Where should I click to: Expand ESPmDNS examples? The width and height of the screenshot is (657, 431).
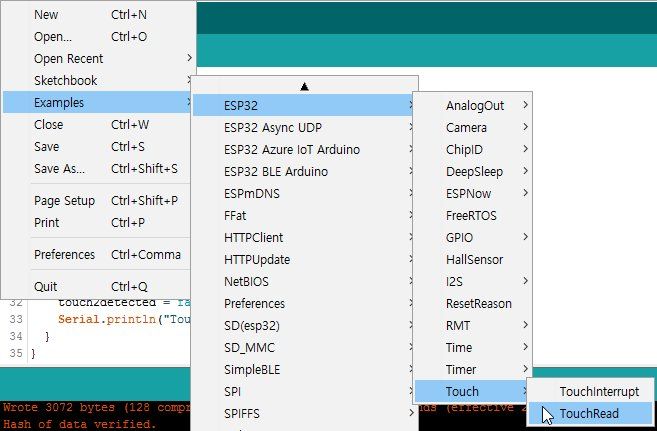304,194
